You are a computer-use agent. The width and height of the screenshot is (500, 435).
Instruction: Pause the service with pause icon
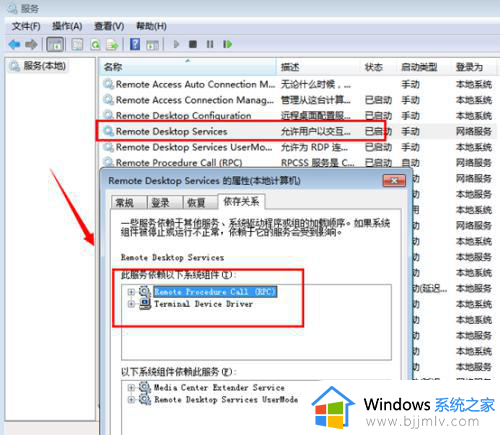click(x=210, y=44)
